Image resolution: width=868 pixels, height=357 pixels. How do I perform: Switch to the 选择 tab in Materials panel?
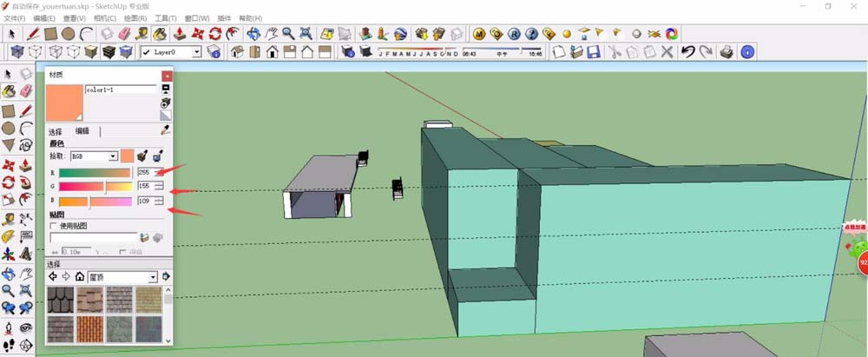(55, 131)
